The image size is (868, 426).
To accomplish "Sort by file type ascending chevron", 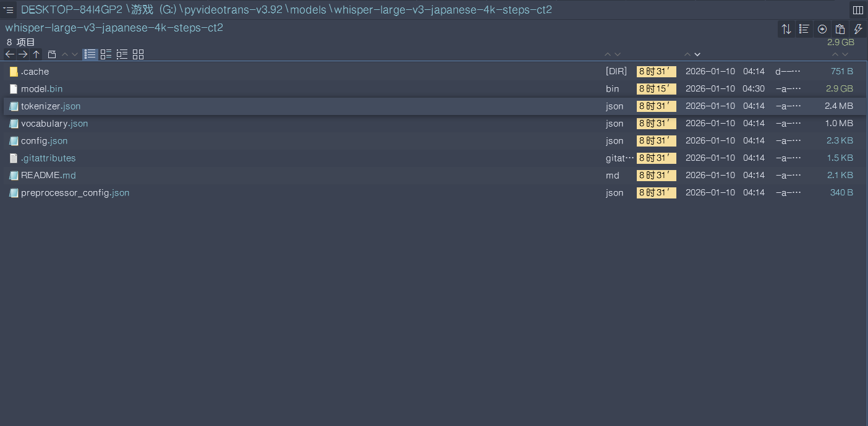I will pos(608,54).
